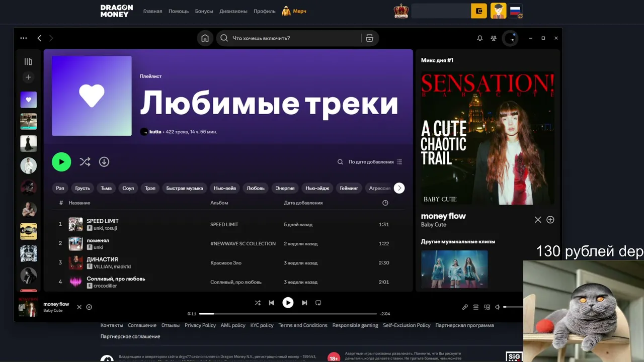The width and height of the screenshot is (644, 362).
Task: Toggle the Соул filter chip
Action: click(128, 188)
